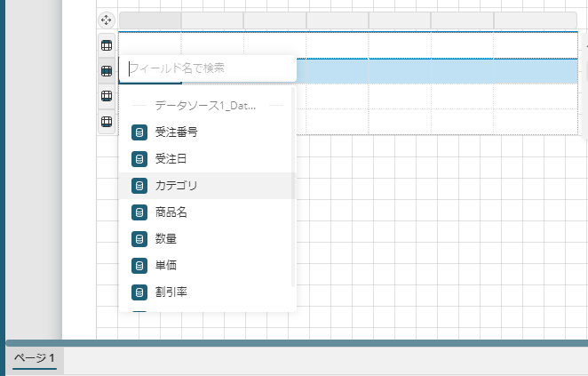The height and width of the screenshot is (376, 588).
Task: Select the second row handle icon
Action: (106, 70)
